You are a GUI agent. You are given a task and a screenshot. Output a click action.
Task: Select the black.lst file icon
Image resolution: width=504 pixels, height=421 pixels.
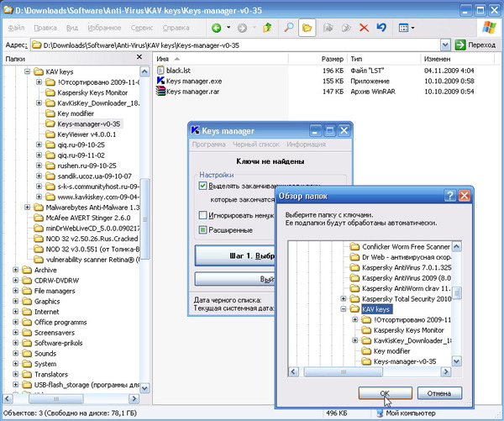click(x=160, y=70)
